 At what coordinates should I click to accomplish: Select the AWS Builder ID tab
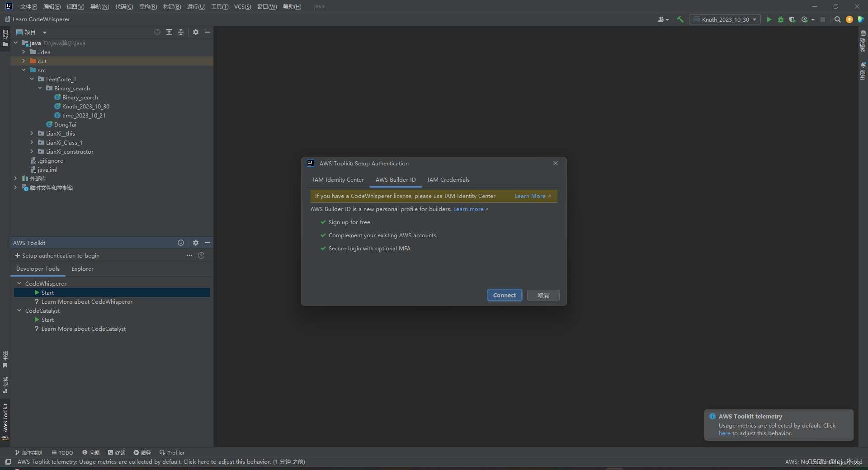pyautogui.click(x=396, y=179)
